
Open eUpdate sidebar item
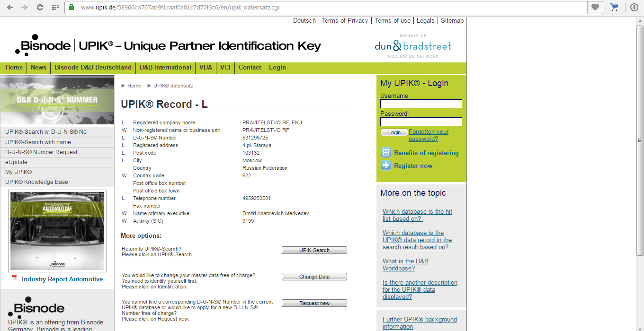pos(57,162)
